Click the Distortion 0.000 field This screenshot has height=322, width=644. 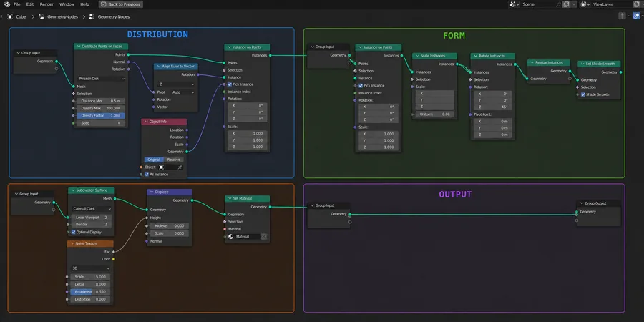point(90,299)
